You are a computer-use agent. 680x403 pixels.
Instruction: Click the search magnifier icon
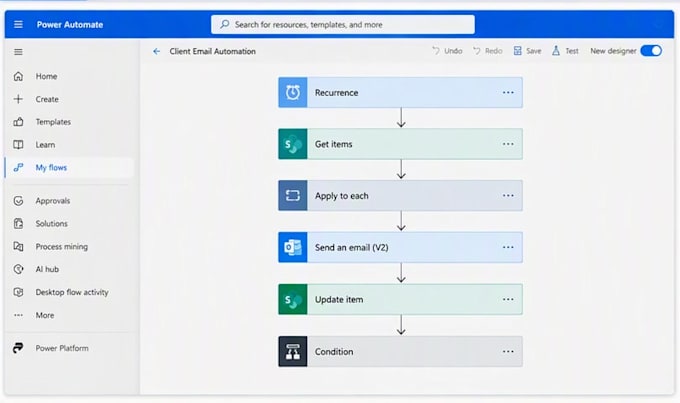click(x=225, y=24)
